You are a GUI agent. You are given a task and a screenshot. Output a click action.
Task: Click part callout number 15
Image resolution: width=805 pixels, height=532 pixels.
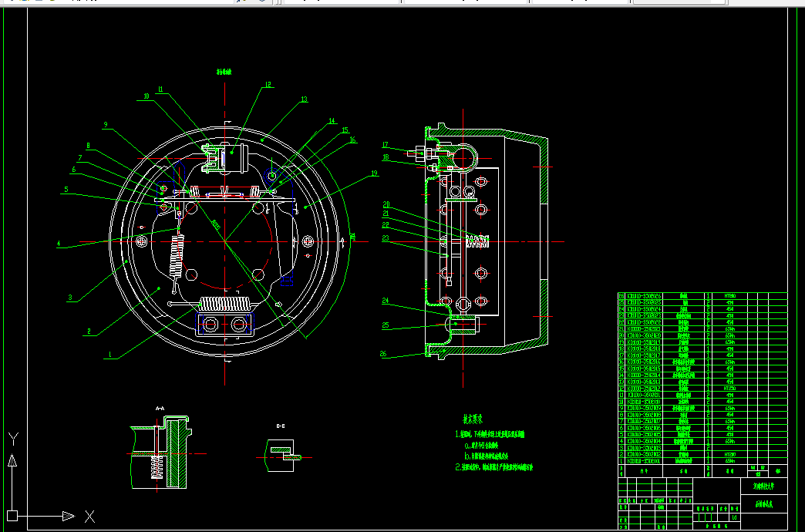[x=345, y=130]
